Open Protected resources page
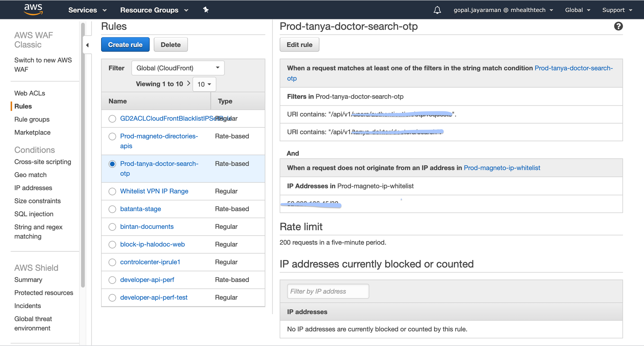Screen dimensions: 644x346 click(x=44, y=293)
